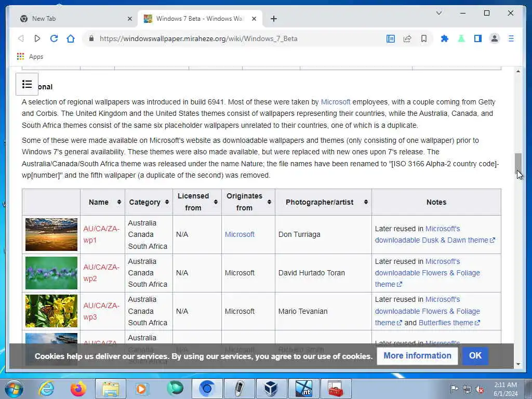Click More information about cookies
This screenshot has height=399, width=532.
[417, 355]
